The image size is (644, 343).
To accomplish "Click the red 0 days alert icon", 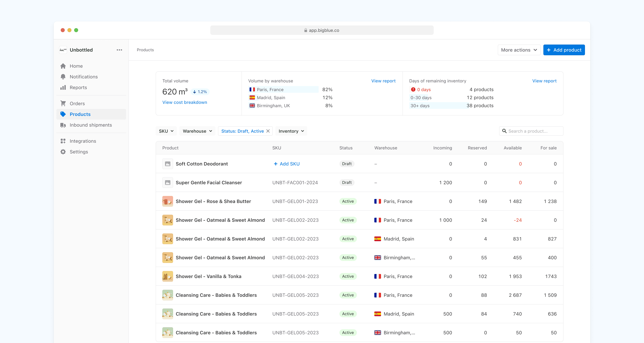I will pos(413,89).
